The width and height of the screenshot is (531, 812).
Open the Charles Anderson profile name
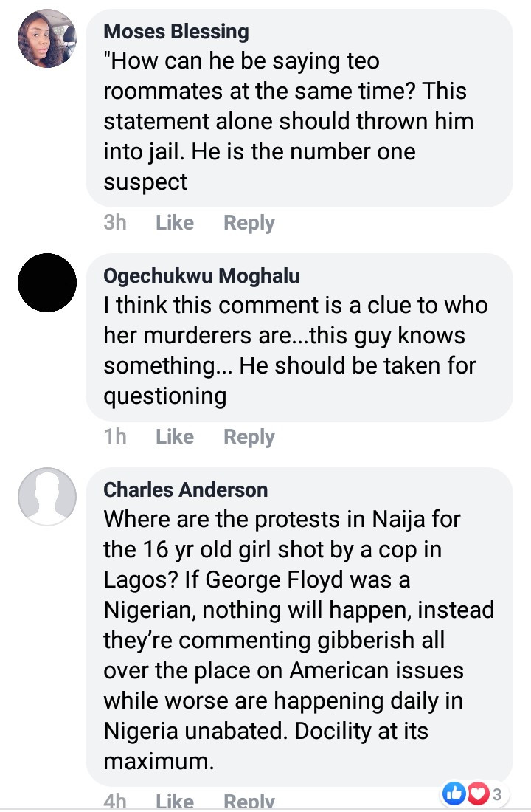point(186,489)
